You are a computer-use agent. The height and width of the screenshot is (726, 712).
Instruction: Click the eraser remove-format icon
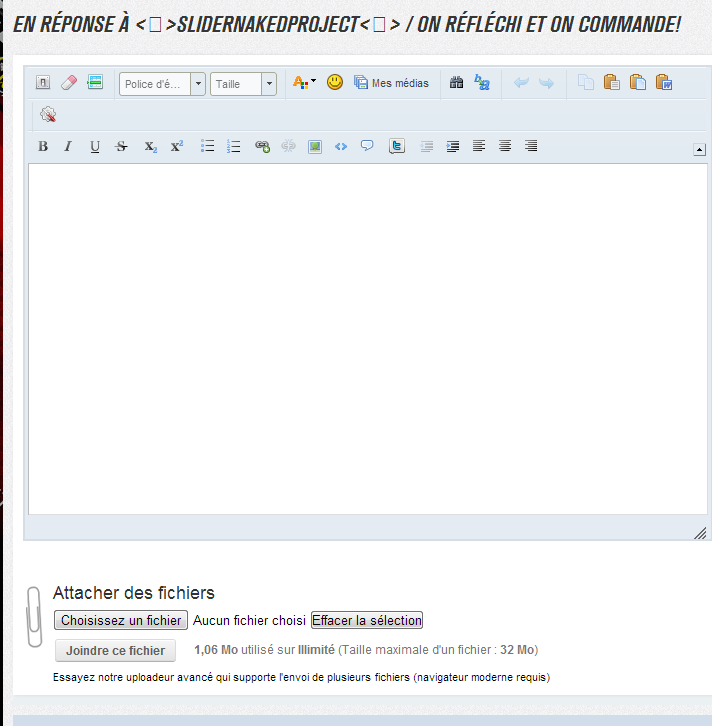68,83
